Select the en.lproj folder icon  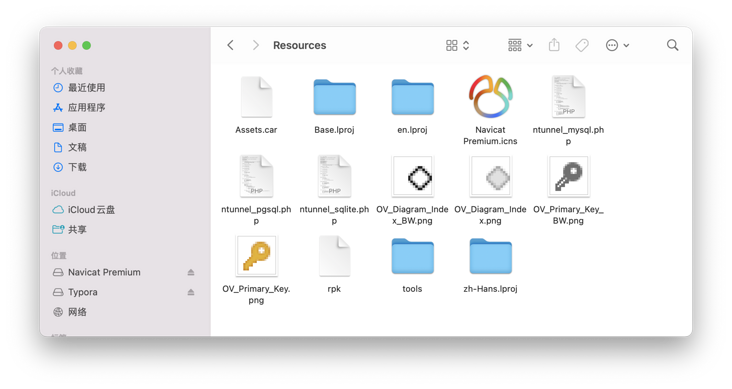coord(412,97)
